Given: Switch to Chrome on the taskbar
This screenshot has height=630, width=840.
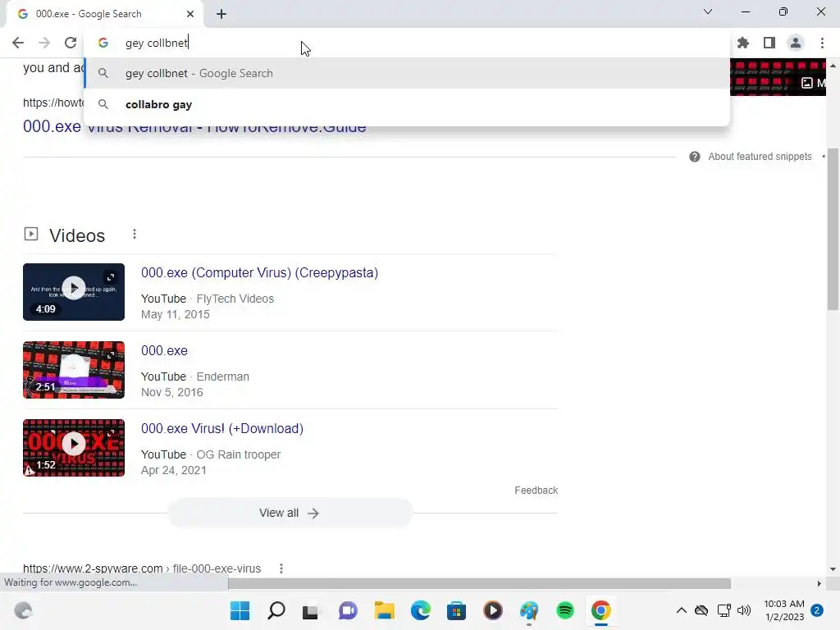Looking at the screenshot, I should [x=601, y=610].
